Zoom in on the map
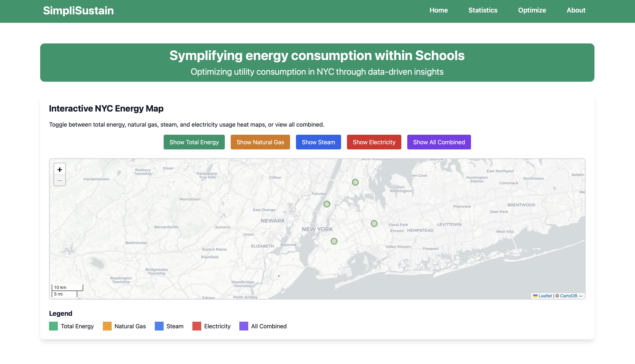The width and height of the screenshot is (635, 364). [x=60, y=169]
